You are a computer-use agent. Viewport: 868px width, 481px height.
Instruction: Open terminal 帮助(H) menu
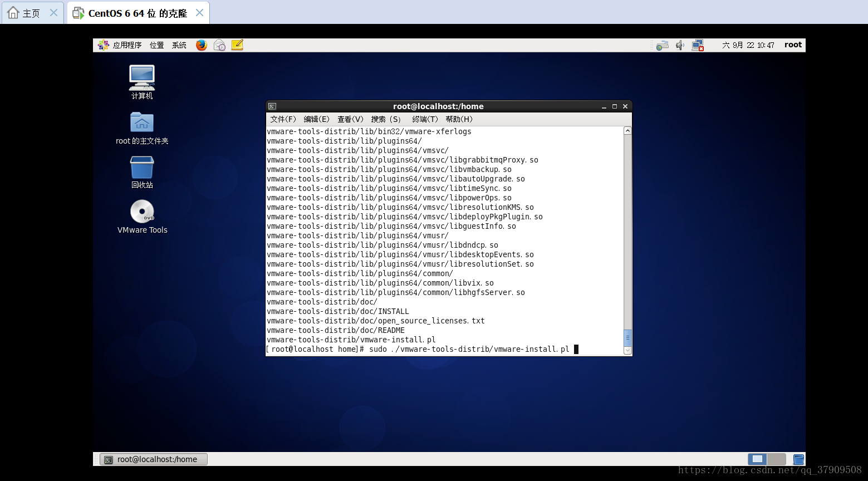[x=459, y=119]
